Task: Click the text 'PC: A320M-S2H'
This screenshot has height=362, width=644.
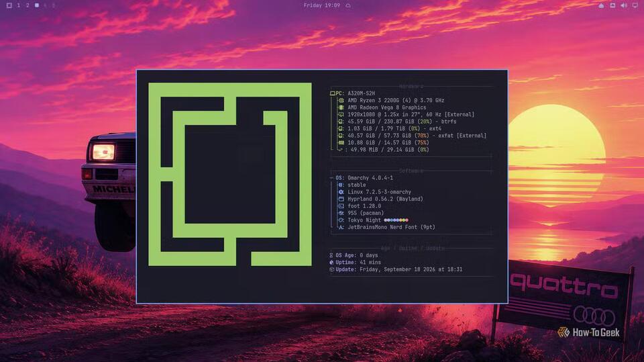Action: [x=356, y=93]
